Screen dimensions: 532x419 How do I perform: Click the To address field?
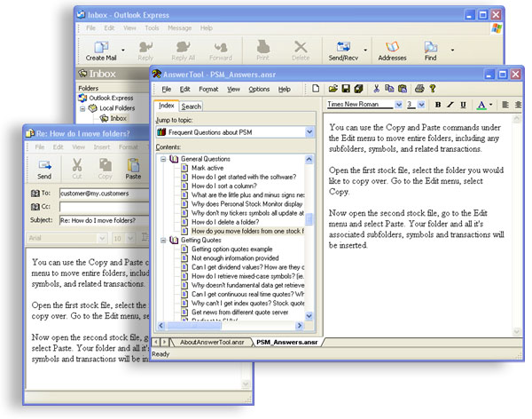pyautogui.click(x=104, y=194)
